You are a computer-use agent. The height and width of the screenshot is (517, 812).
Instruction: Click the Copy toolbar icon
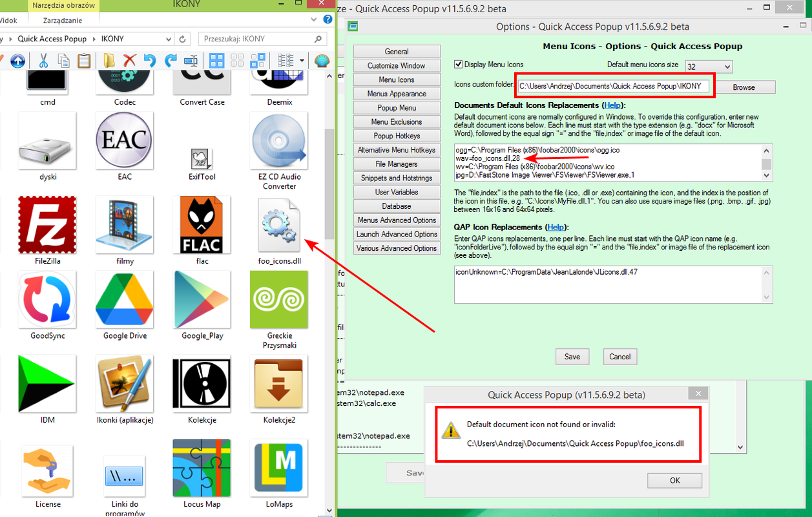[x=63, y=61]
